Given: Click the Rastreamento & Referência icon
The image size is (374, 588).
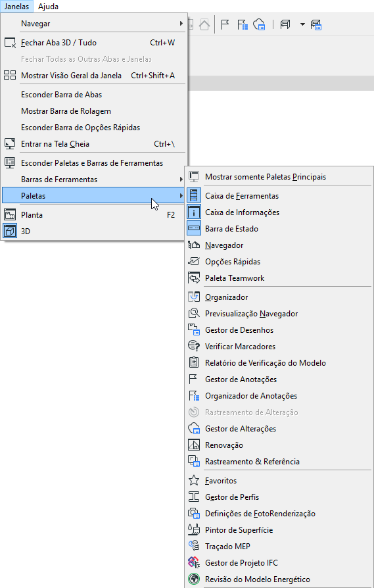Looking at the screenshot, I should click(x=194, y=462).
